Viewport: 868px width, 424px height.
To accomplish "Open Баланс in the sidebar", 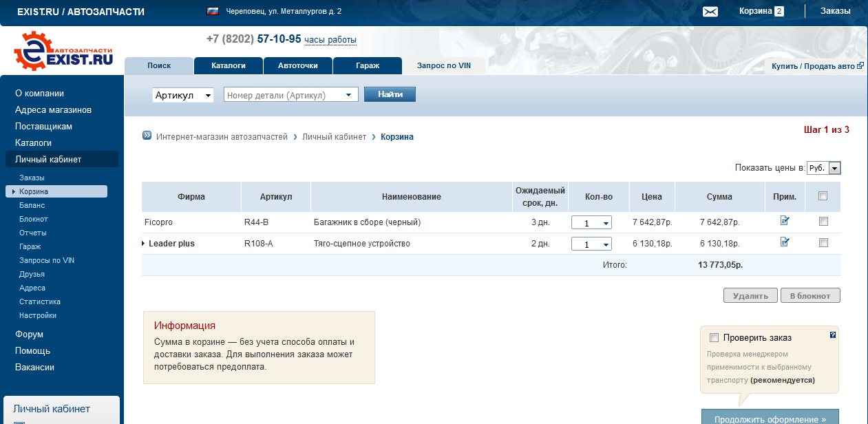I will click(x=32, y=205).
